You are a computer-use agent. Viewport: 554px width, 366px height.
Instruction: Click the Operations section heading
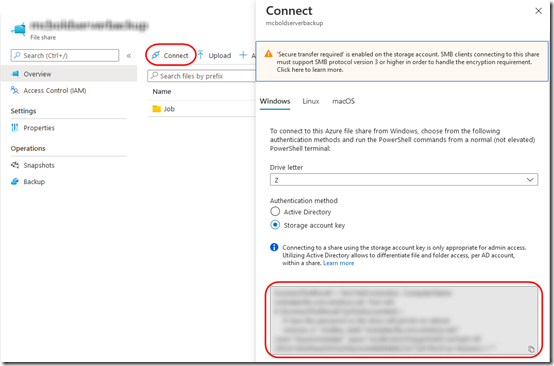pos(28,148)
